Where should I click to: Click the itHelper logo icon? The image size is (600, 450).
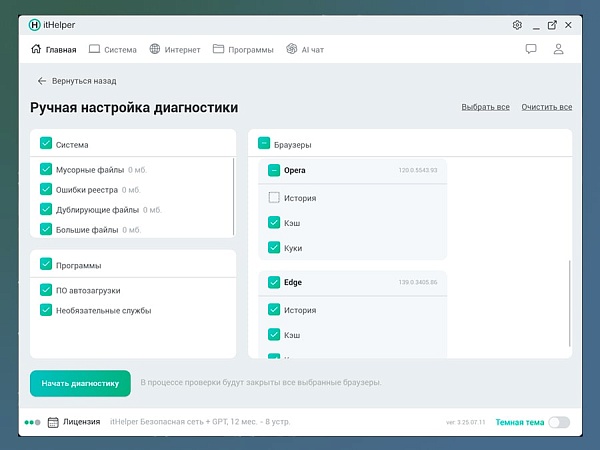[x=36, y=24]
